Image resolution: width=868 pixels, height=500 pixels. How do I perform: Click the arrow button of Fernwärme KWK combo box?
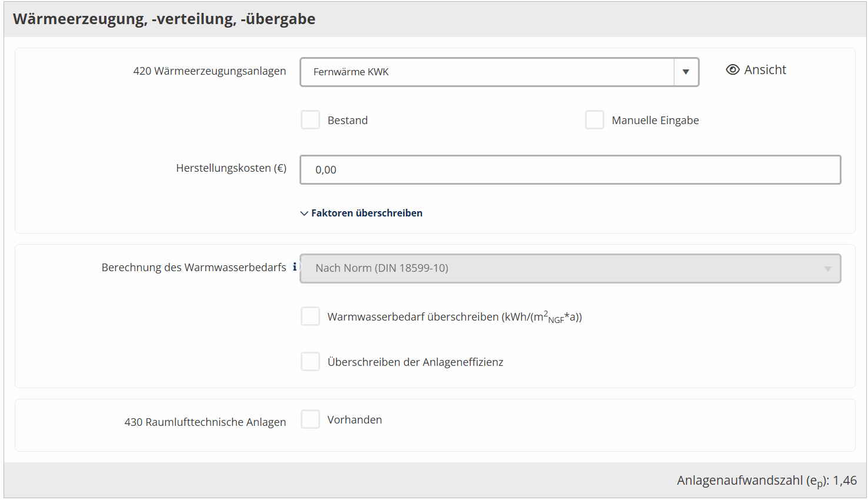(x=686, y=72)
